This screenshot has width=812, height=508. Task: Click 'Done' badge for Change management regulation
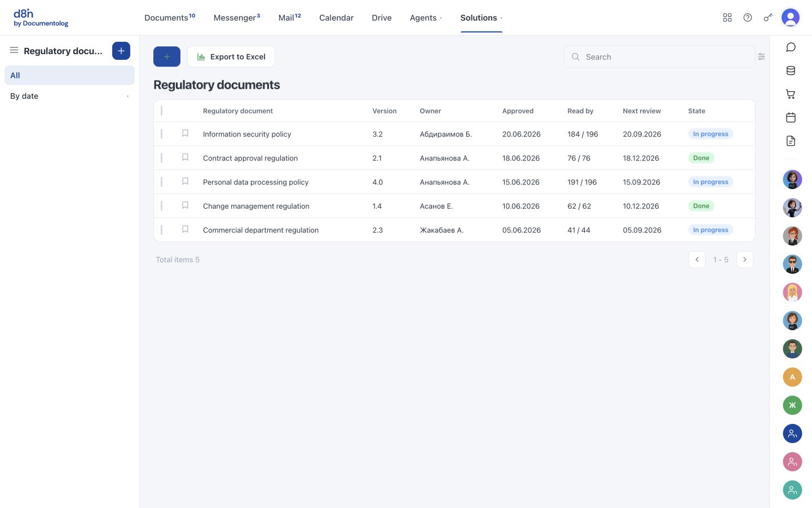click(x=701, y=206)
